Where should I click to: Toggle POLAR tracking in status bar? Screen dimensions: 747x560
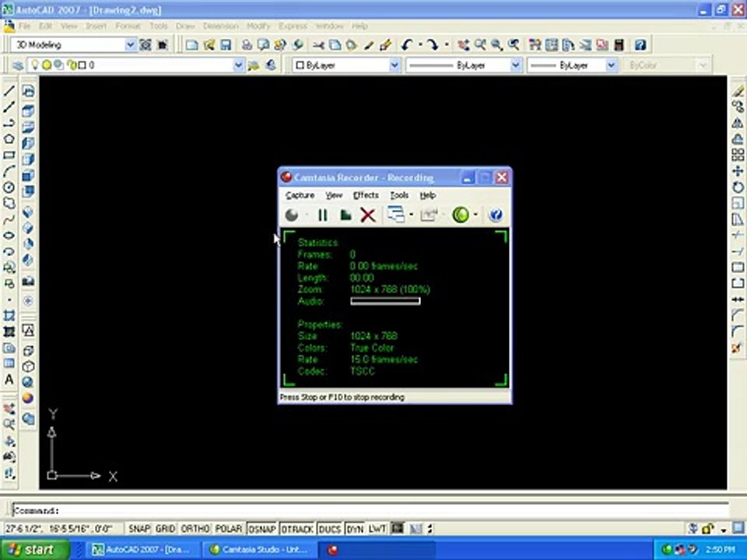(x=229, y=529)
